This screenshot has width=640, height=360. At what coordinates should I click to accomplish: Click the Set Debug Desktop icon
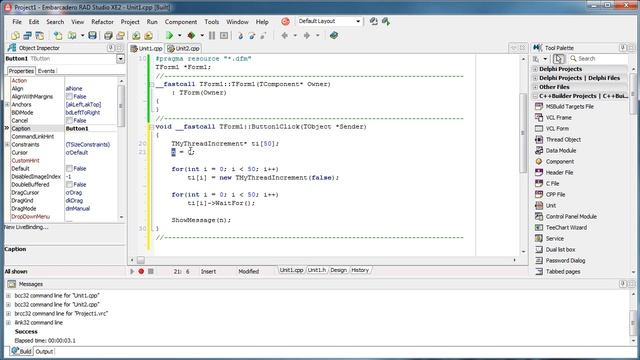tap(386, 21)
